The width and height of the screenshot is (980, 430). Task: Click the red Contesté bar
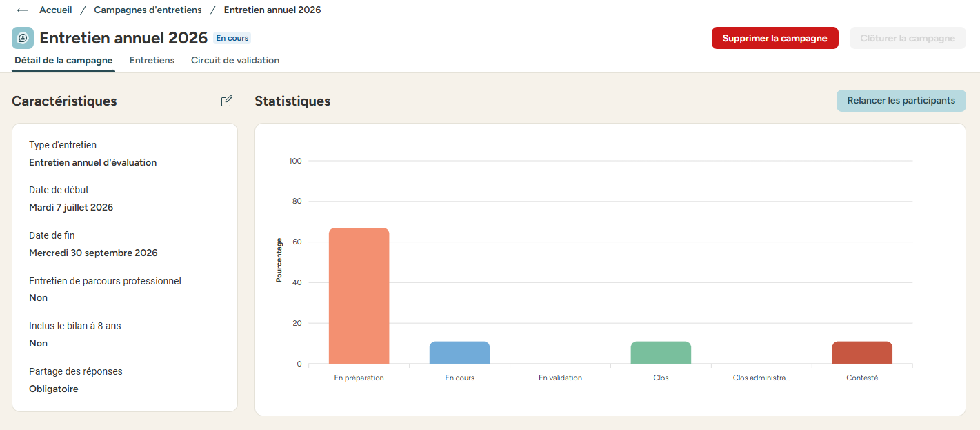point(862,353)
